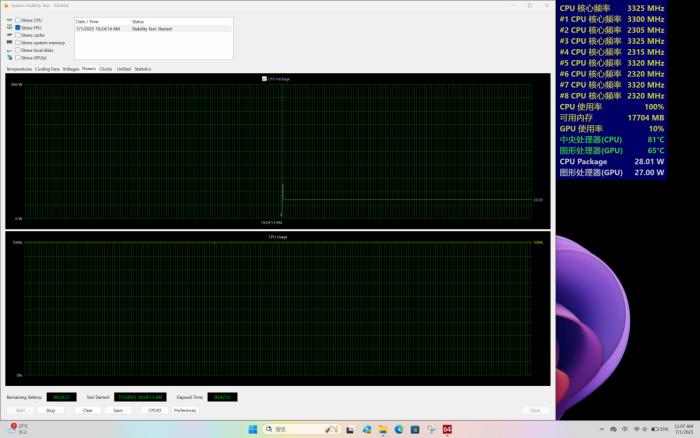Uncheck the Stress FPU option
This screenshot has width=700, height=438.
coord(18,27)
